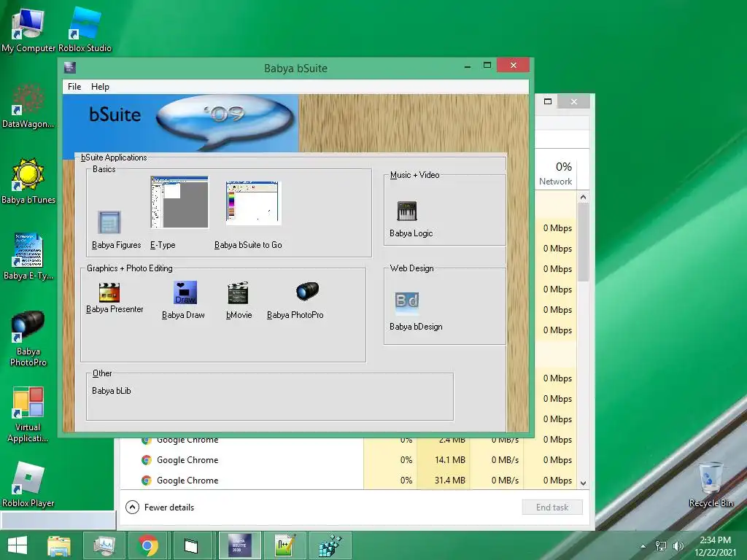Image resolution: width=747 pixels, height=560 pixels.
Task: Open the clock showing 2:34 PM
Action: [715, 546]
